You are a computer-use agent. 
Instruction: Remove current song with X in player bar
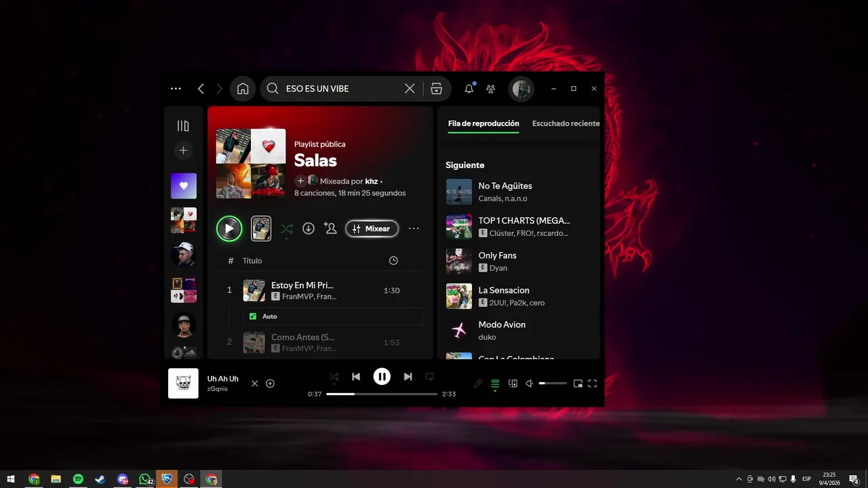[255, 384]
